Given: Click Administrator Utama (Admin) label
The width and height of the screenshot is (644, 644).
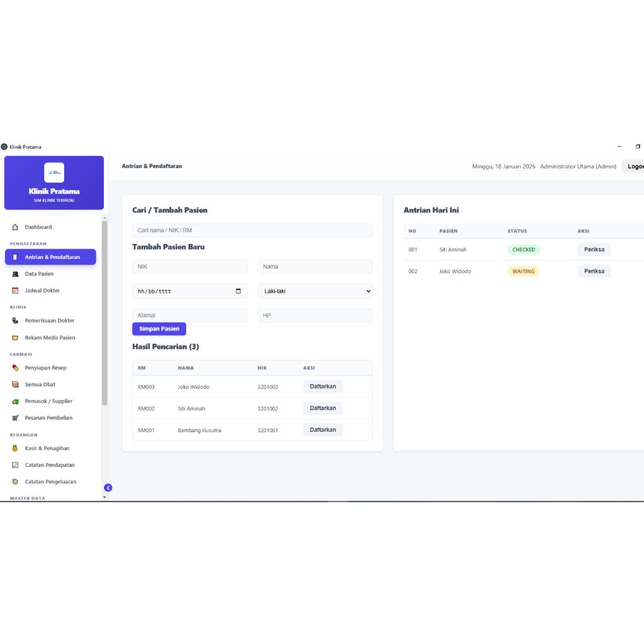Looking at the screenshot, I should pos(579,166).
